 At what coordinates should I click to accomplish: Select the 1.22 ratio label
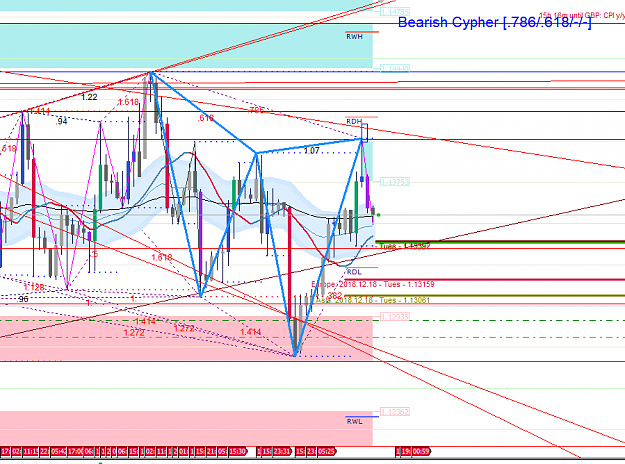(89, 97)
